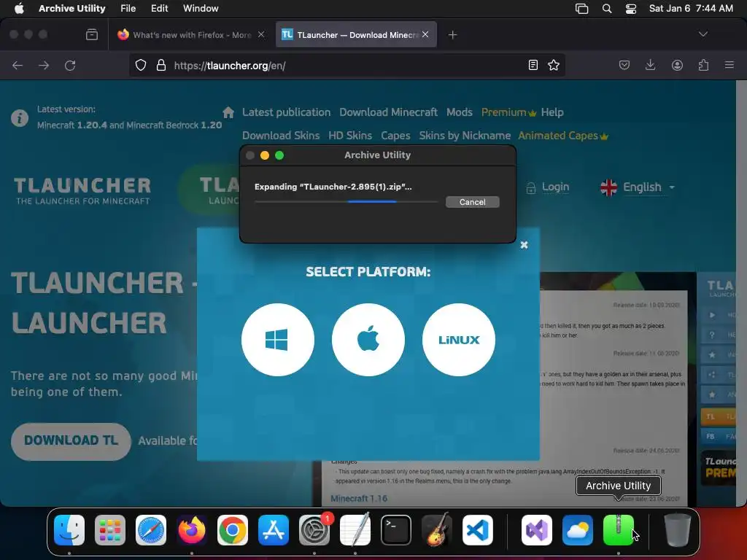The image size is (747, 560).
Task: Close the TLauncher browser tab
Action: 425,34
